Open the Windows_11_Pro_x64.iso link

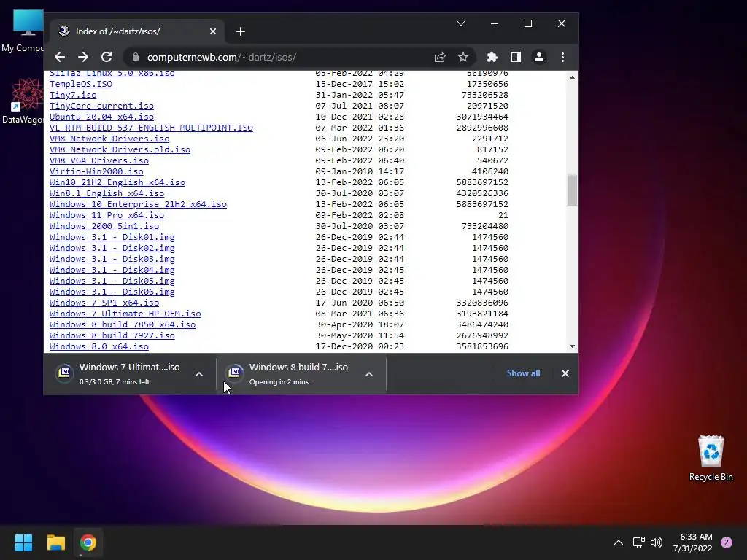coord(107,215)
